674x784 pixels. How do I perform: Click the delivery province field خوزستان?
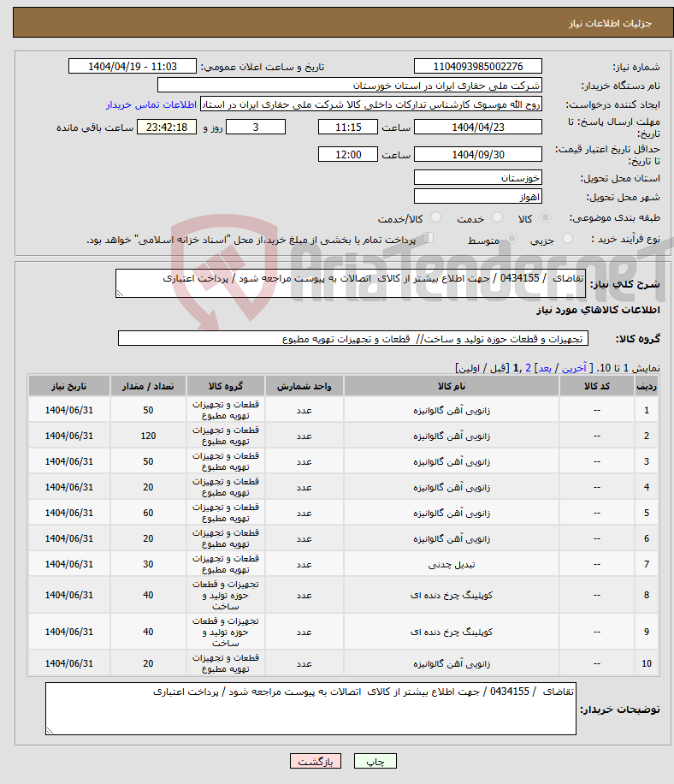(x=477, y=178)
